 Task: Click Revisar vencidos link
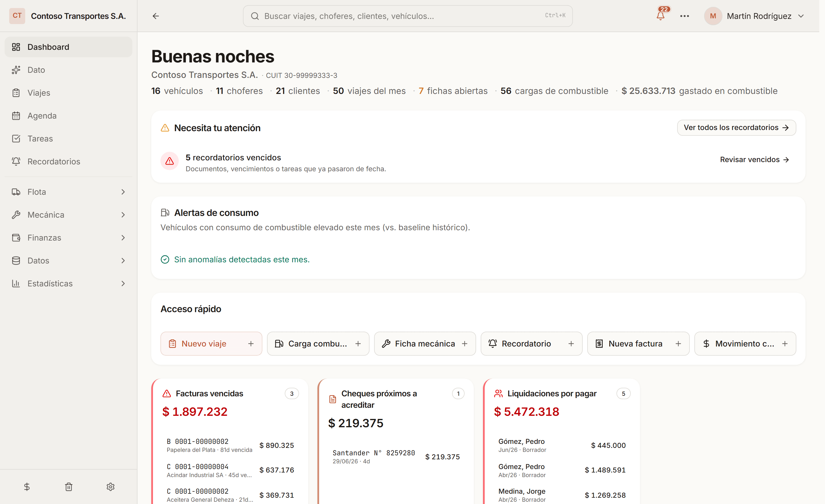pyautogui.click(x=754, y=160)
